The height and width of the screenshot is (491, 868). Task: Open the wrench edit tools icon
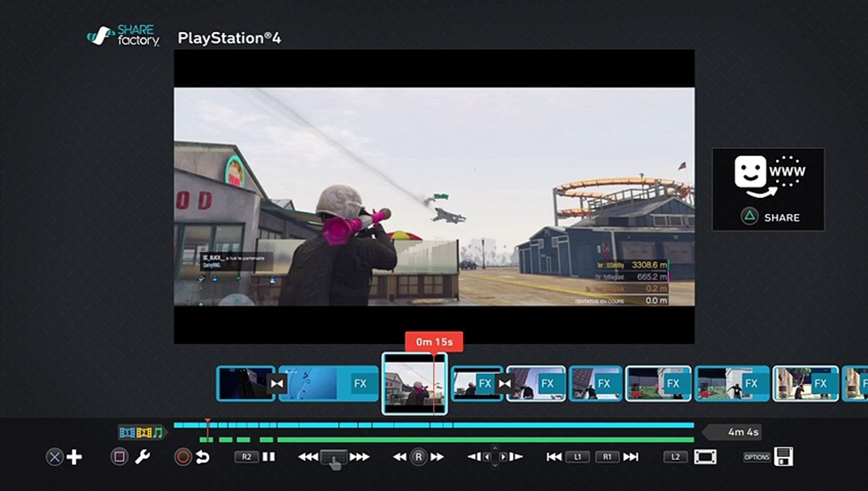(x=142, y=457)
